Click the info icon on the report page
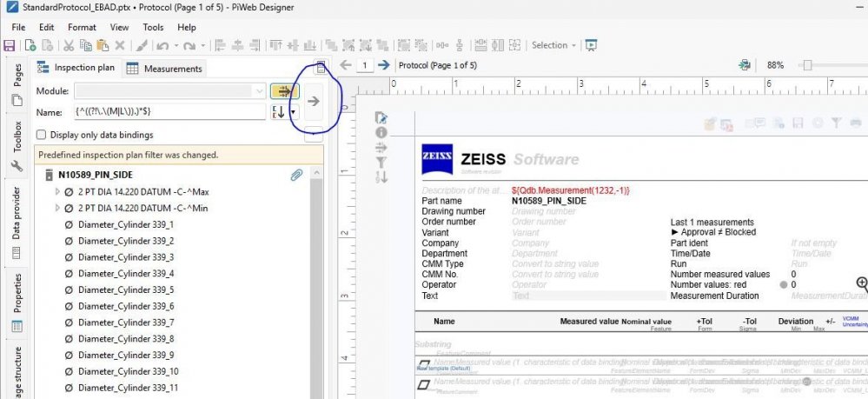Viewport: 868px width, 399px height. click(381, 133)
